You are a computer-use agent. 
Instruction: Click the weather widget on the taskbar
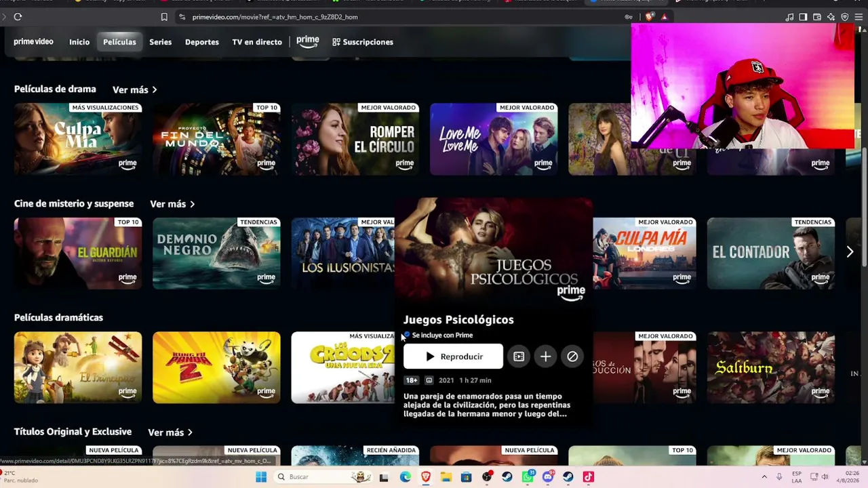20,477
